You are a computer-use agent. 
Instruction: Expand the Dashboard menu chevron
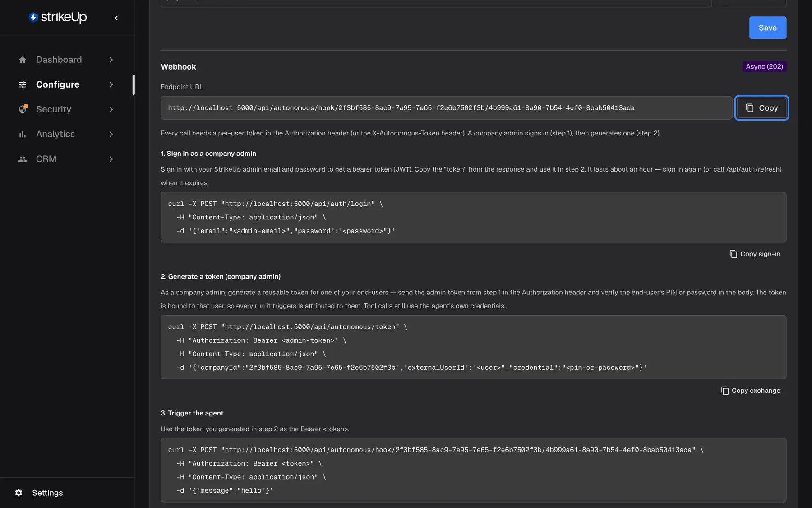(x=111, y=60)
